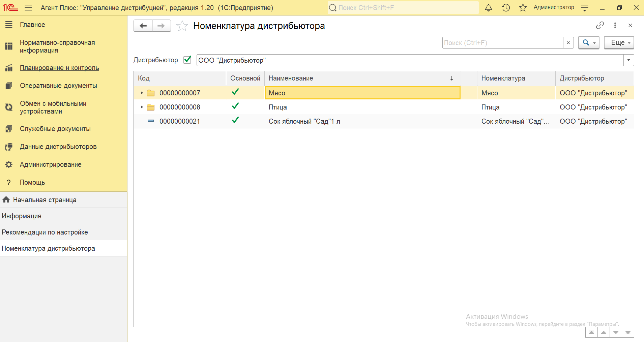Viewport: 644px width, 342px height.
Task: Open the 1C main menu logo
Action: coord(10,7)
